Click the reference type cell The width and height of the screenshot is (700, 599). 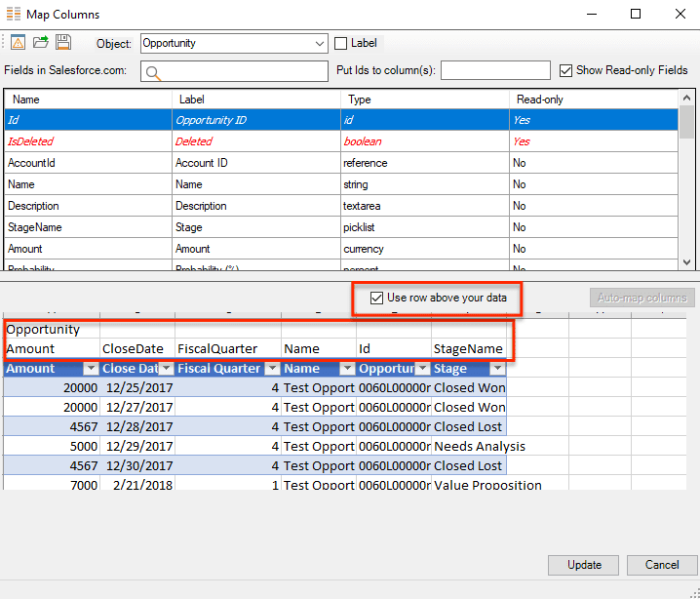[425, 163]
